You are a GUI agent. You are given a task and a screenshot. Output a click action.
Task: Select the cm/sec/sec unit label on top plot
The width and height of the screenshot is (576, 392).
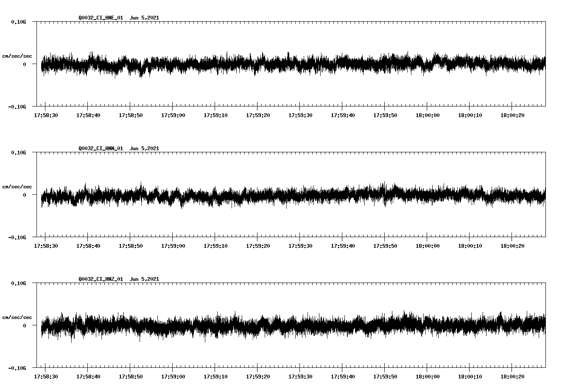[18, 56]
